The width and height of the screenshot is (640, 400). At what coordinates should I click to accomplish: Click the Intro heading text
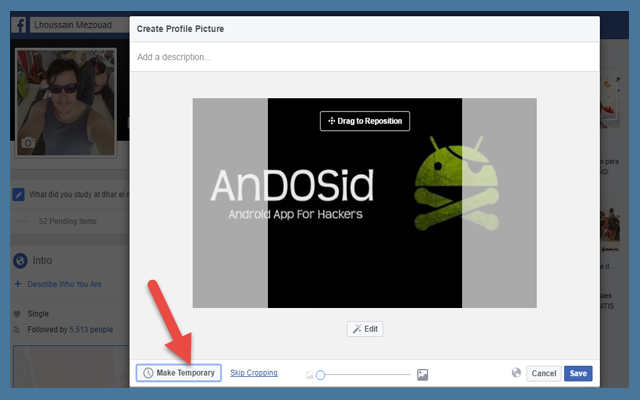coord(42,260)
